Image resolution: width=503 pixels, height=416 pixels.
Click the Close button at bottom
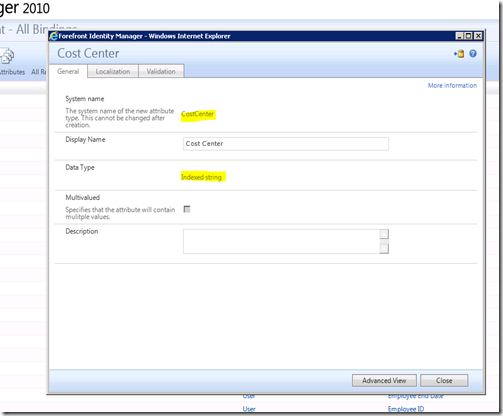[444, 380]
